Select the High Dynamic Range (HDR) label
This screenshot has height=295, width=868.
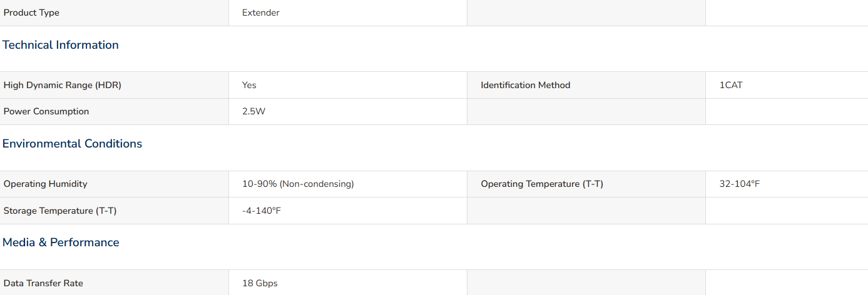coord(63,85)
